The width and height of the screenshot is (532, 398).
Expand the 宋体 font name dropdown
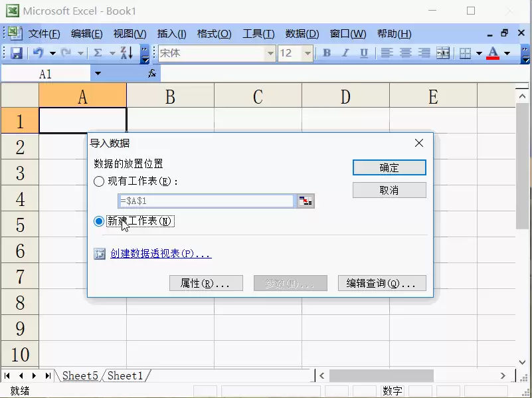[270, 53]
